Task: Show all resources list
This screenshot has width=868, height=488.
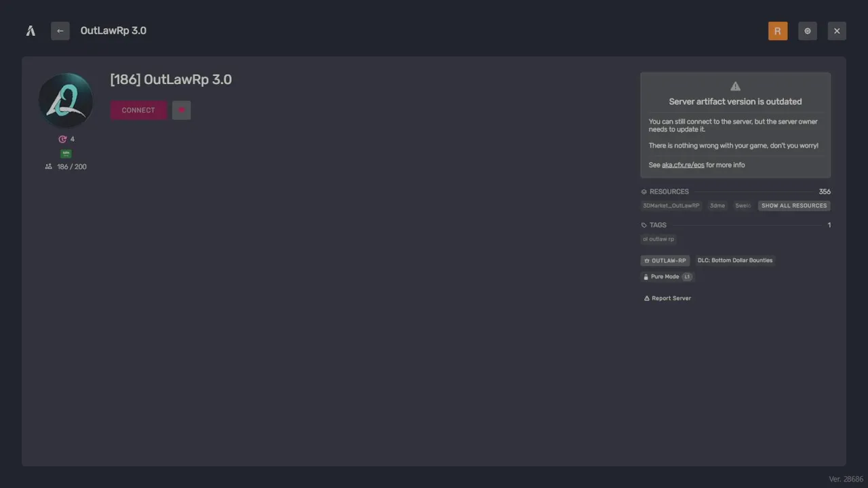Action: click(x=794, y=205)
